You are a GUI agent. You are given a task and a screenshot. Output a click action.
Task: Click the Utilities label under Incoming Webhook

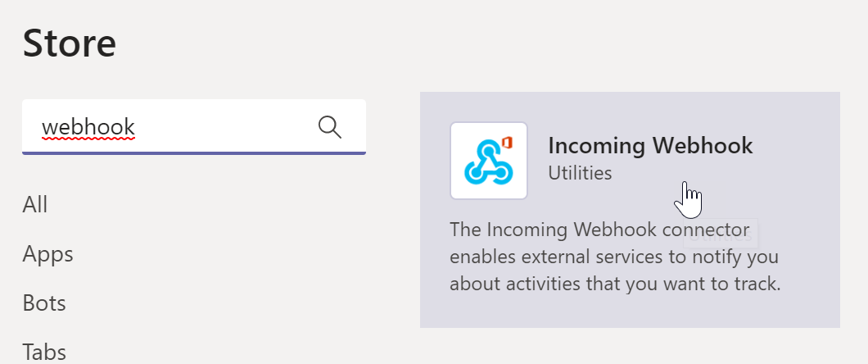(x=580, y=174)
